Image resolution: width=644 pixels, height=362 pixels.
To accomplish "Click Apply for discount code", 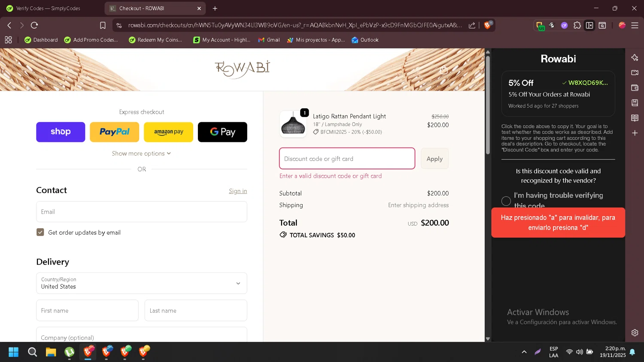I will coord(434,159).
